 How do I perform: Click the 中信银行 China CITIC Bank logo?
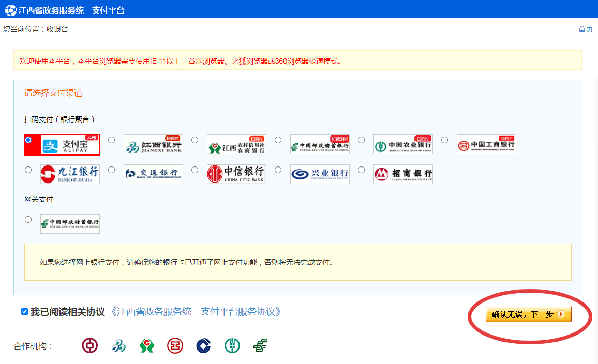coord(236,174)
